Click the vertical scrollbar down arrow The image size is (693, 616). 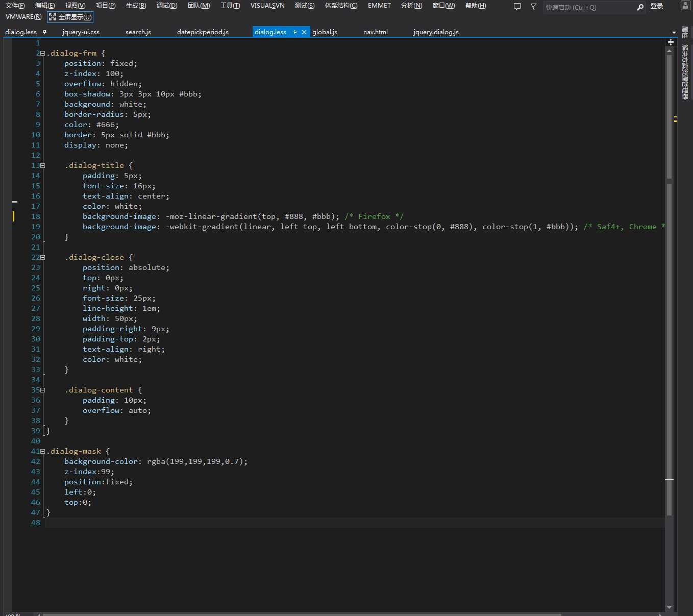(669, 607)
